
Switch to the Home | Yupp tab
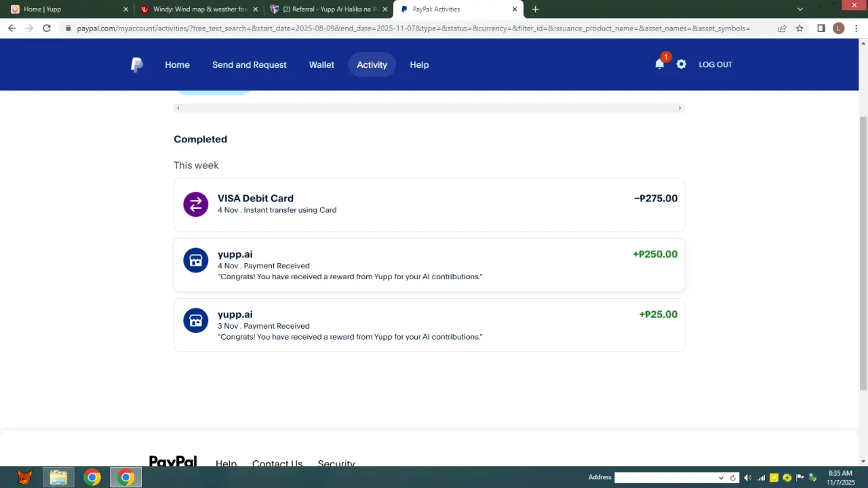[67, 9]
